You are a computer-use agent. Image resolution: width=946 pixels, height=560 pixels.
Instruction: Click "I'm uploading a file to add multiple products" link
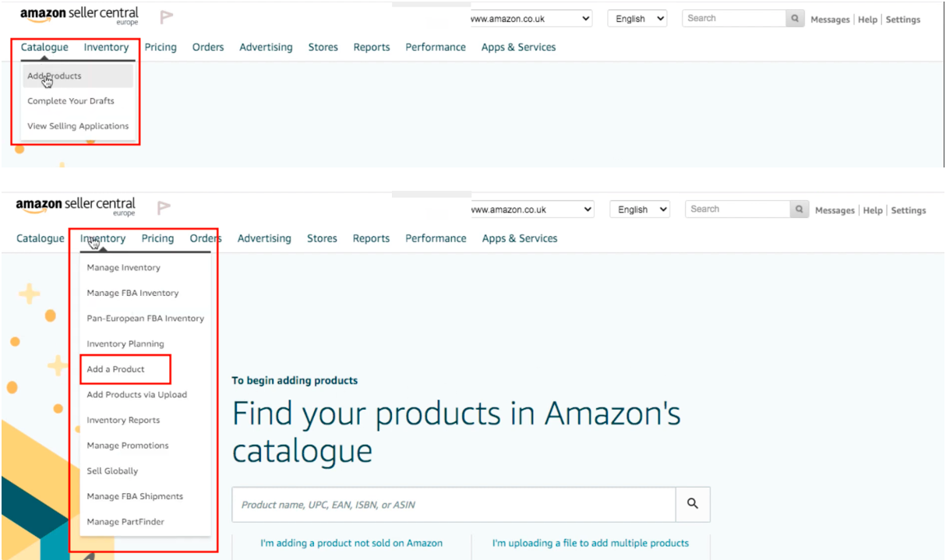click(x=591, y=543)
